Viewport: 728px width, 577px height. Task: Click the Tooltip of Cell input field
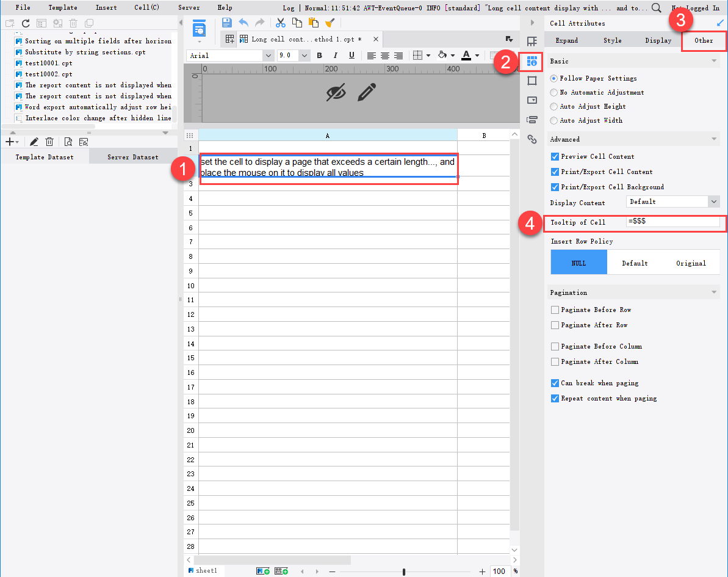674,223
